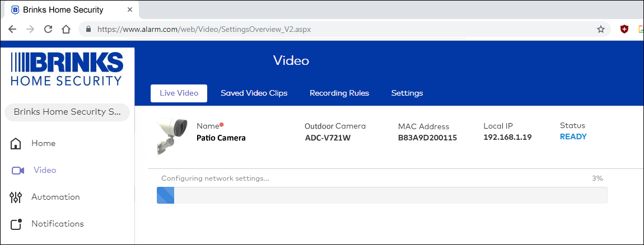Screen dimensions: 644x245
Task: Switch to the Live Video tab
Action: click(179, 93)
